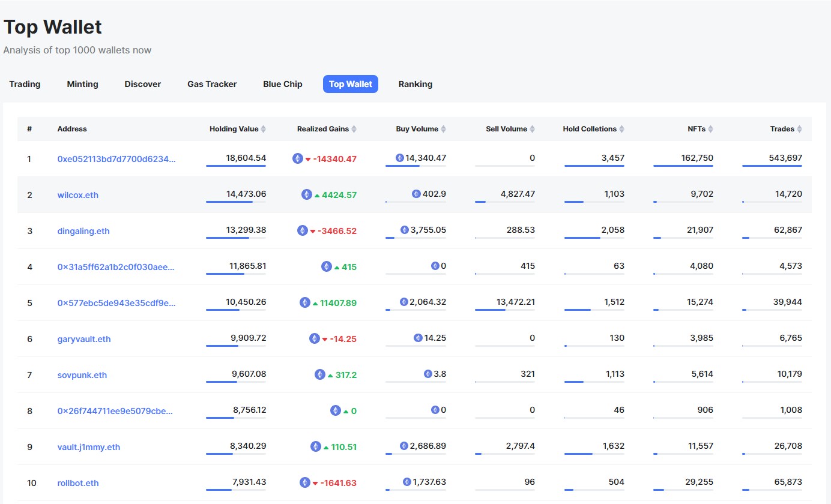Click Ethereum icon beside -14340.47 realized gains
The height and width of the screenshot is (504, 831).
coord(298,158)
